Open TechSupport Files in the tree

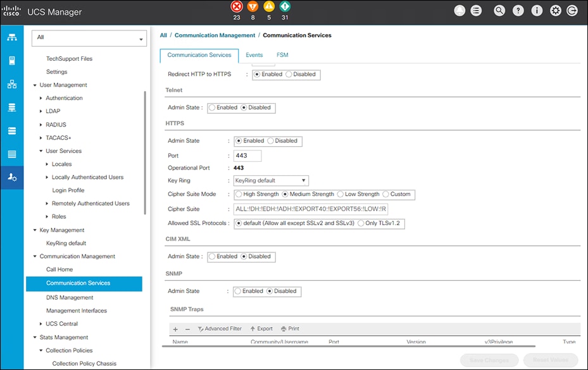(x=69, y=59)
